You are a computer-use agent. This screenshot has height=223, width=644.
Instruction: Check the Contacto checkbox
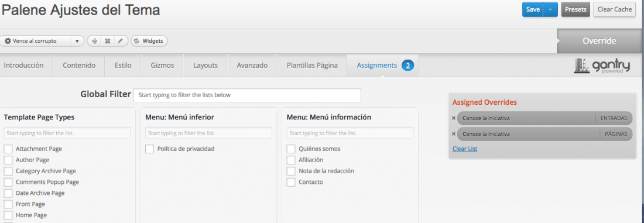coord(291,183)
